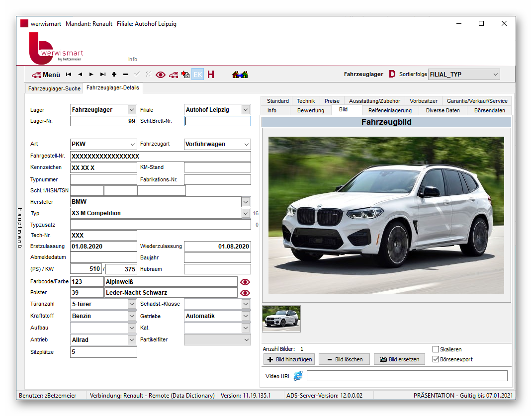Click the red D icon near Fahrzeuglager
Image resolution: width=532 pixels, height=416 pixels.
point(392,74)
